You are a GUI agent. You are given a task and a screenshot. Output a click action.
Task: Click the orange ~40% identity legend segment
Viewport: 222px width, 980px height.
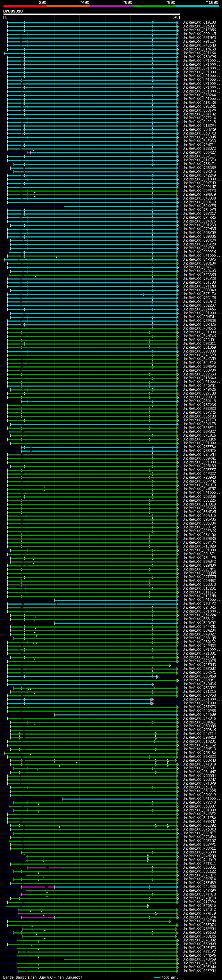[x=68, y=6]
